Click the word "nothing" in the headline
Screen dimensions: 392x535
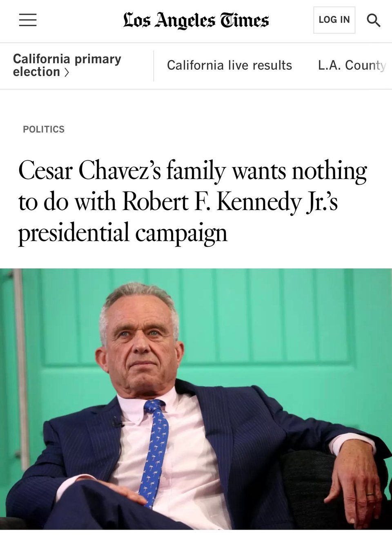click(x=329, y=170)
